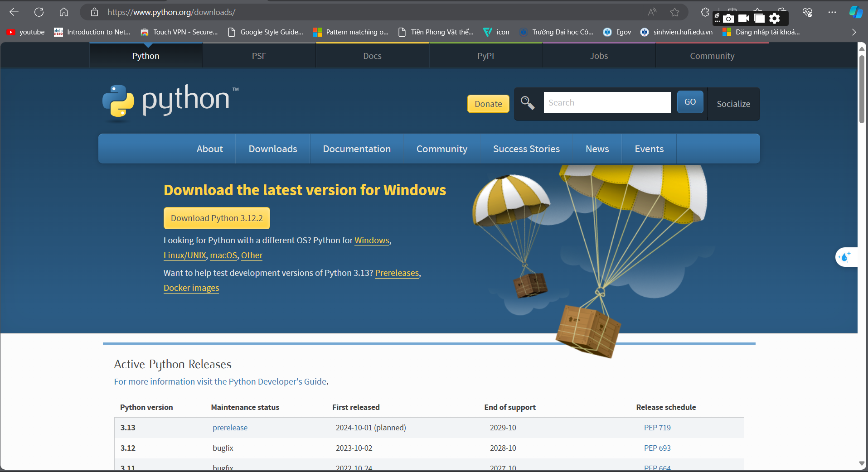868x472 pixels.
Task: Open the browser home page icon
Action: click(x=64, y=12)
